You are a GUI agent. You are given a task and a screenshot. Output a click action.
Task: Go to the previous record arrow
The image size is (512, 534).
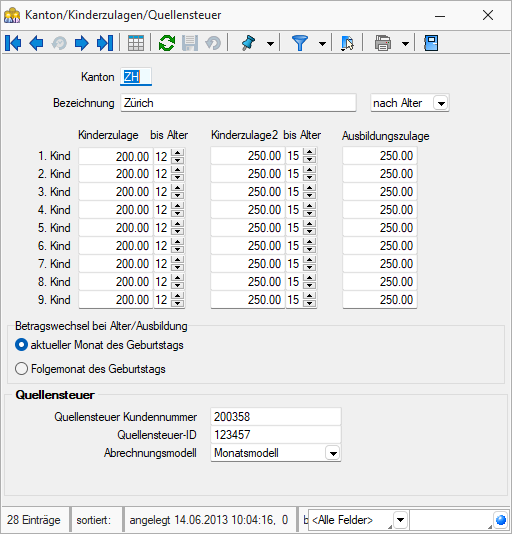click(36, 43)
